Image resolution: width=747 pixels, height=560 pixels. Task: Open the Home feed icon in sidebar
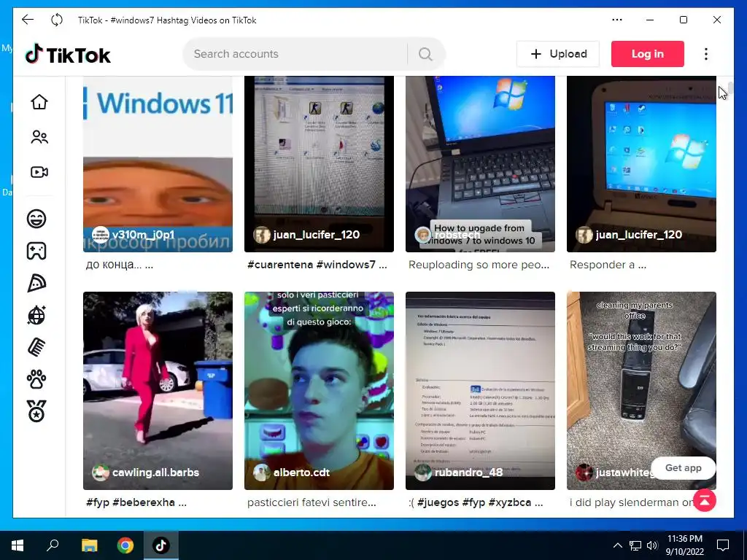(39, 102)
